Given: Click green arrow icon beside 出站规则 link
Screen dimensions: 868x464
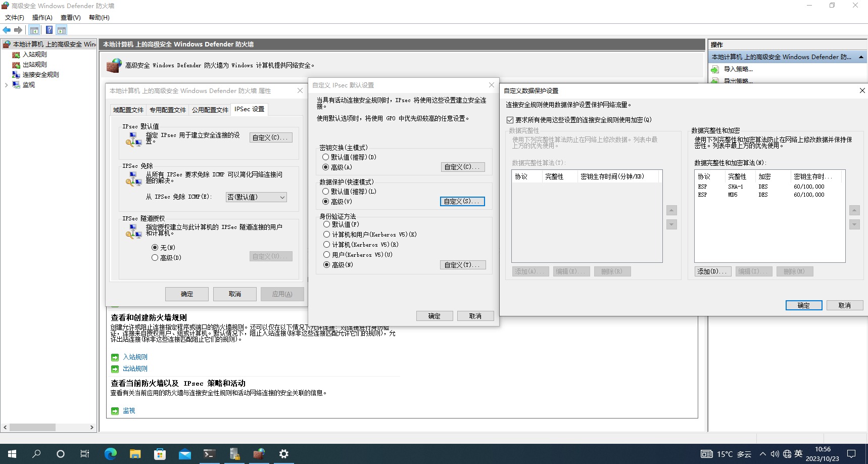Looking at the screenshot, I should (x=115, y=369).
